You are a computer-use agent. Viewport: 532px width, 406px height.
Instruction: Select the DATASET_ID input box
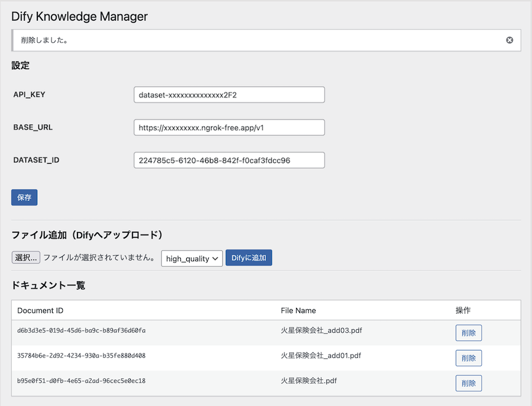pyautogui.click(x=229, y=160)
